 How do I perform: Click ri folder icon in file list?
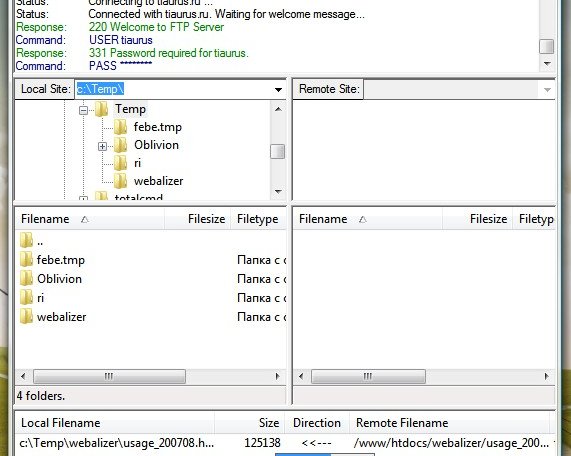[x=26, y=298]
